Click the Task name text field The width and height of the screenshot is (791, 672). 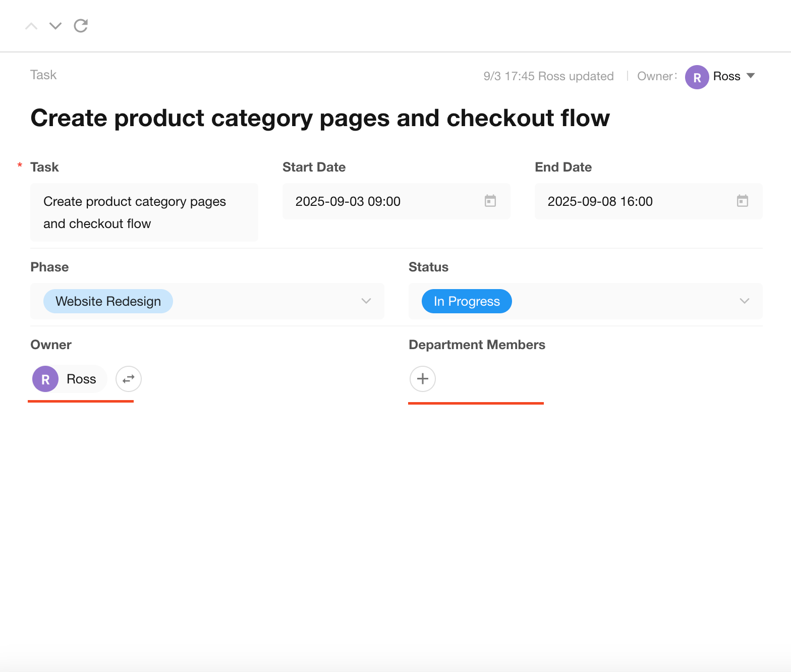(144, 212)
